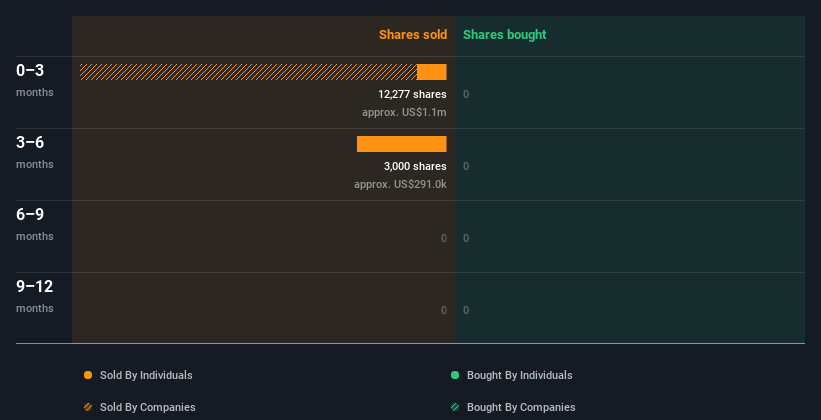Screen dimensions: 821x420
Task: Click the 'Sold By Companies' hatched legend icon
Action: [x=88, y=407]
